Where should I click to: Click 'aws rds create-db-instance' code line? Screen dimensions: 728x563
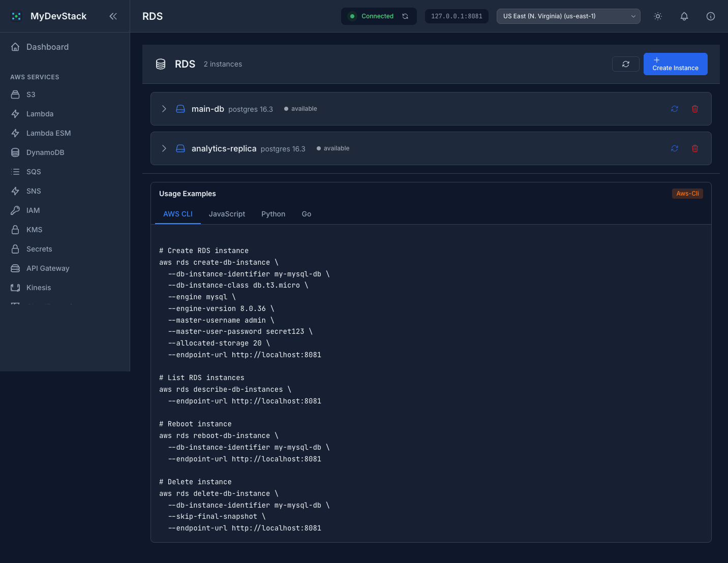pyautogui.click(x=219, y=262)
